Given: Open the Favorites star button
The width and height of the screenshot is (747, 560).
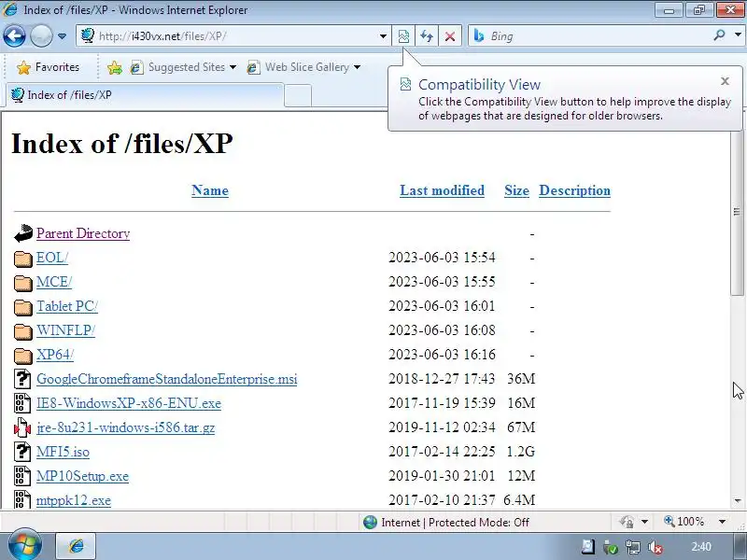Looking at the screenshot, I should point(48,67).
